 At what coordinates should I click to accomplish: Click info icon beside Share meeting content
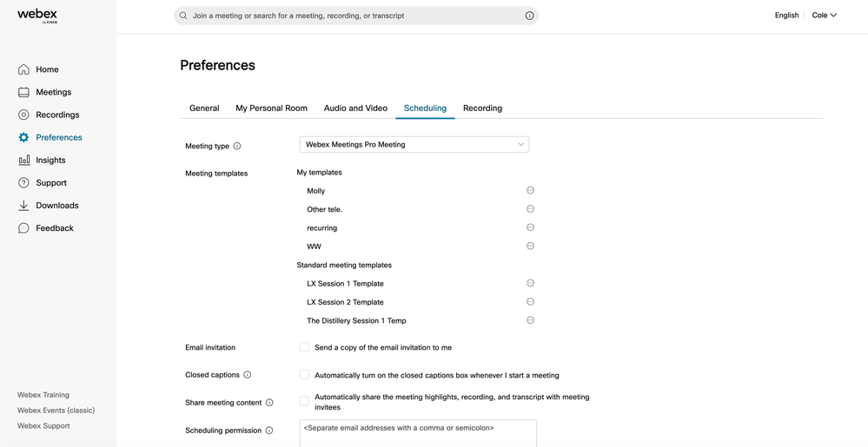coord(269,403)
